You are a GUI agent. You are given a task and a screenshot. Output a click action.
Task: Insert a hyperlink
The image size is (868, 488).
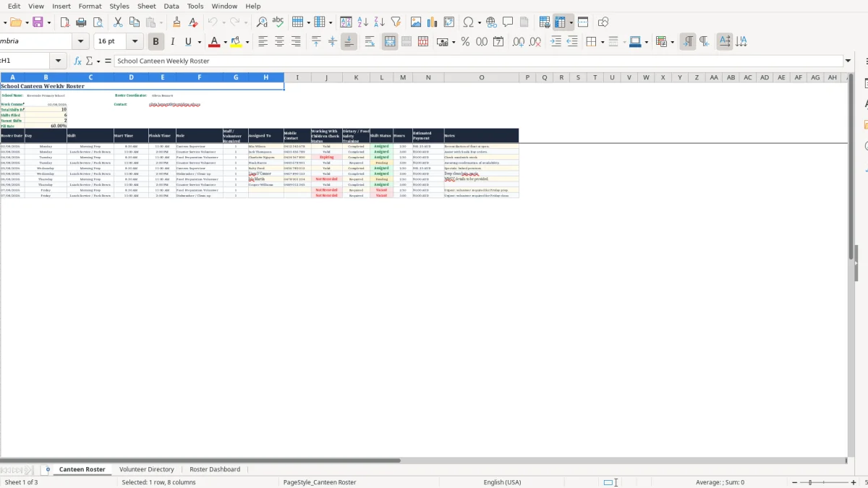click(491, 22)
